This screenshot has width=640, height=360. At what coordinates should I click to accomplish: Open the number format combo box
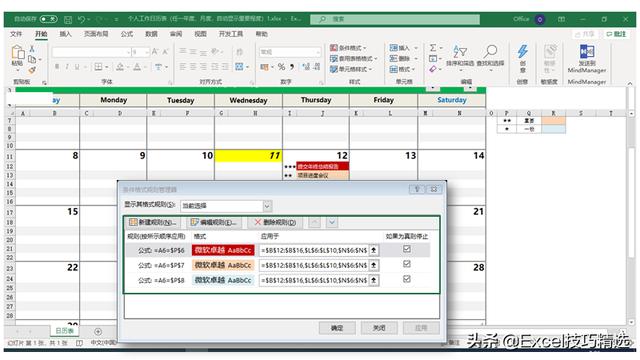point(290,52)
